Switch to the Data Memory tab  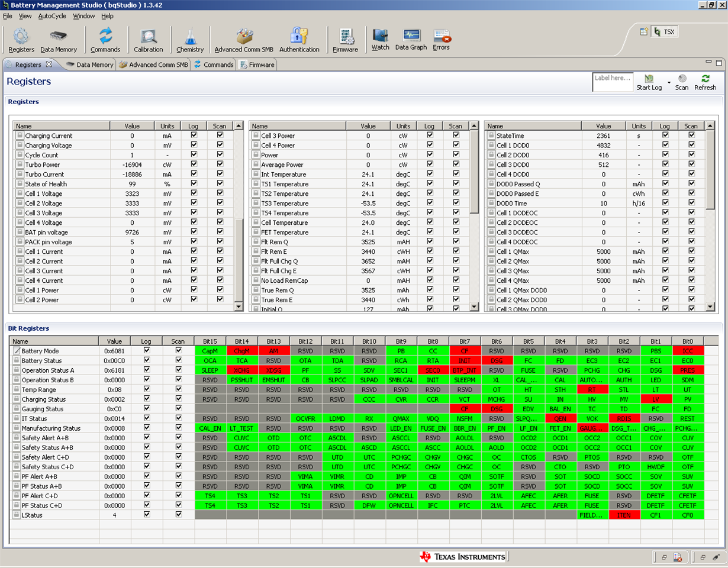pyautogui.click(x=89, y=64)
